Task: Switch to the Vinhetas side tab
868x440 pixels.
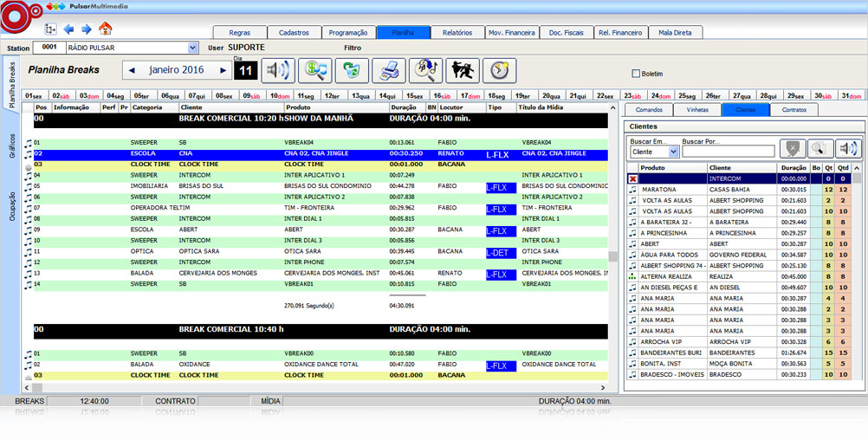Action: pos(697,110)
